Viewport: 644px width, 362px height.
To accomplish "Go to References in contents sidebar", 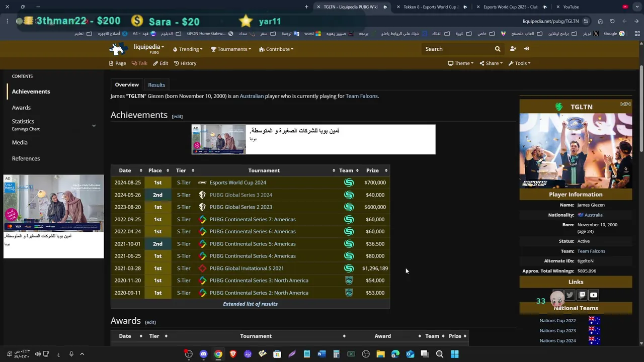I will (26, 158).
